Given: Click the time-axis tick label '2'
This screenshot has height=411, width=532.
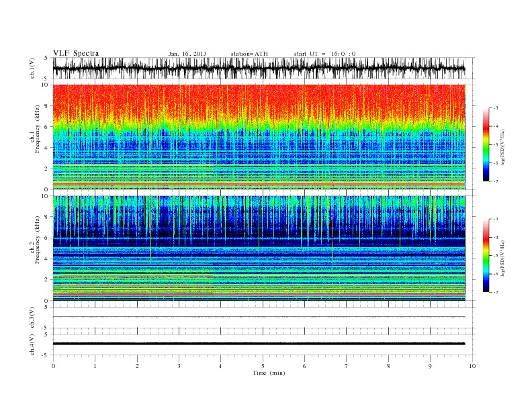Looking at the screenshot, I should [137, 366].
